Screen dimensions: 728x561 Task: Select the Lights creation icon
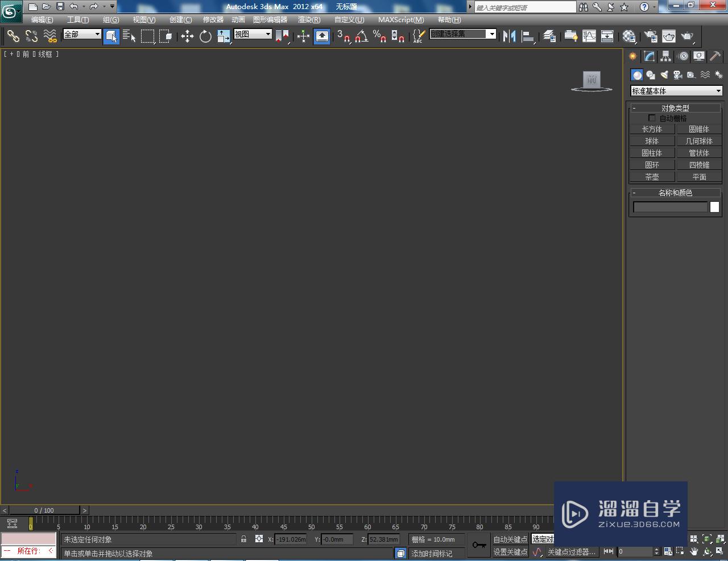click(x=664, y=74)
